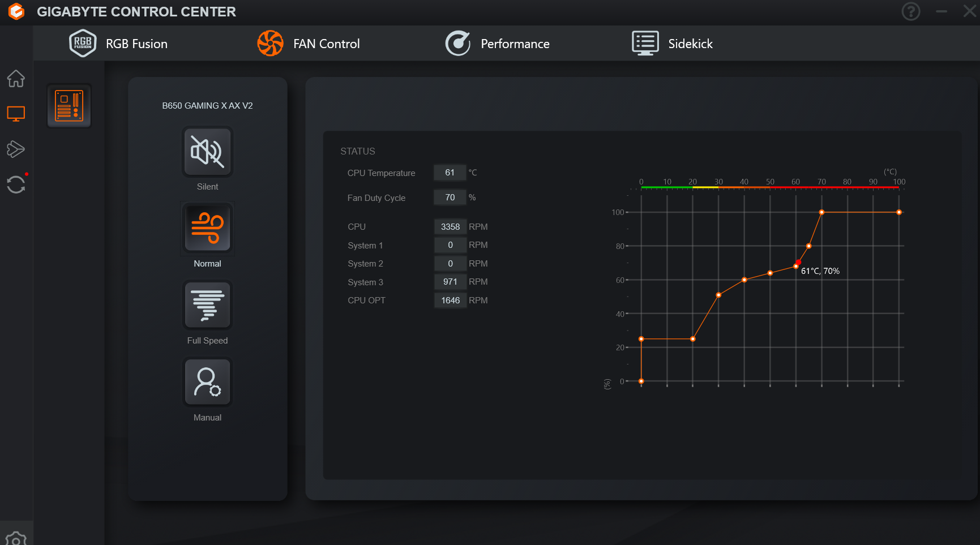
Task: Click the Silent label
Action: [x=207, y=187]
